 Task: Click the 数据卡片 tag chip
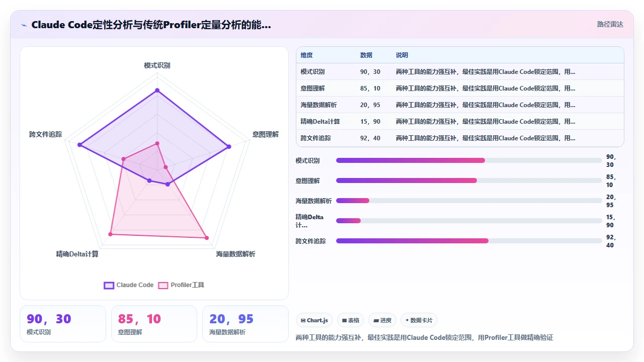coord(419,320)
